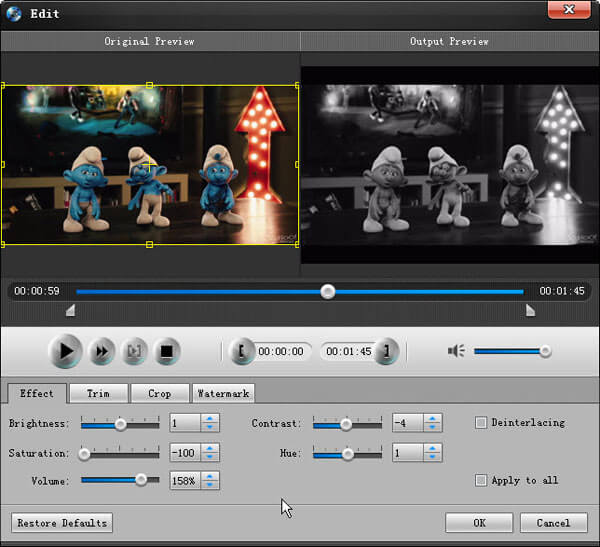Image resolution: width=600 pixels, height=547 pixels.
Task: Click the crop center crosshair in Original Preview
Action: tap(149, 165)
